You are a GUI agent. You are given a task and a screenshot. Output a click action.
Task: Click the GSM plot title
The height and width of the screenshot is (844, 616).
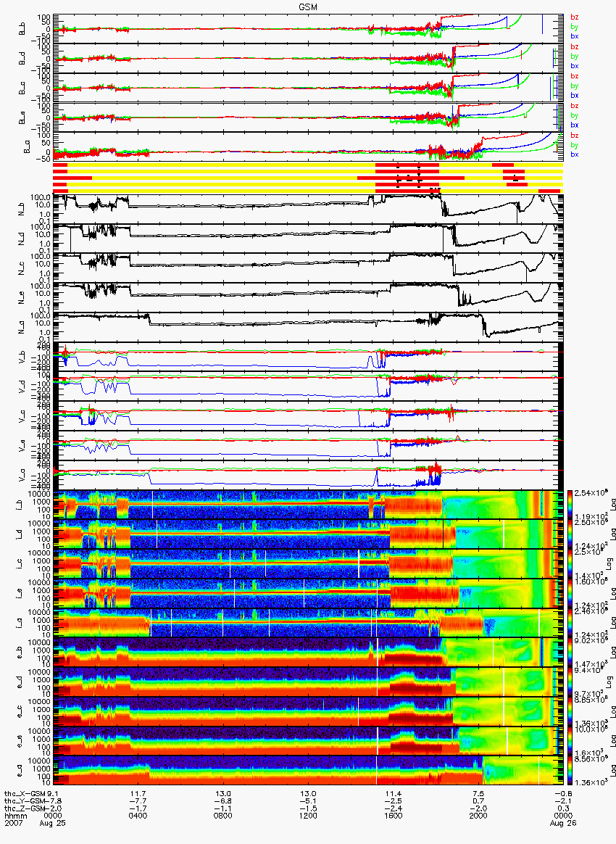pyautogui.click(x=308, y=7)
